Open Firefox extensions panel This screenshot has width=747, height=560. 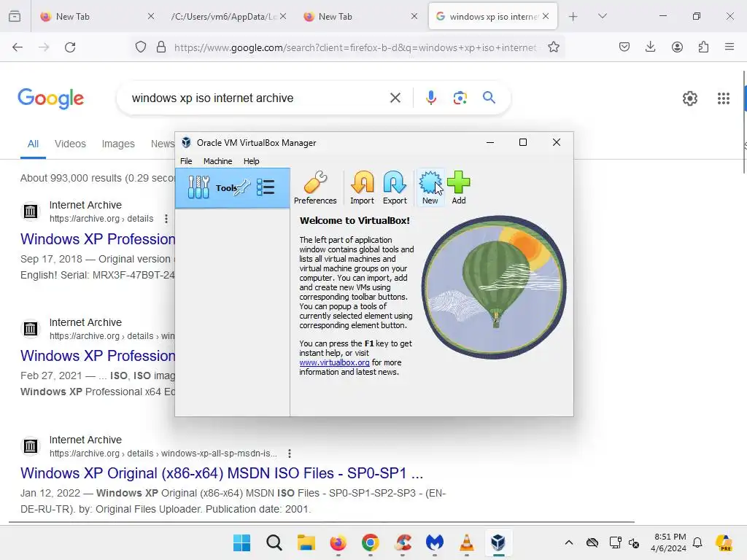tap(703, 47)
